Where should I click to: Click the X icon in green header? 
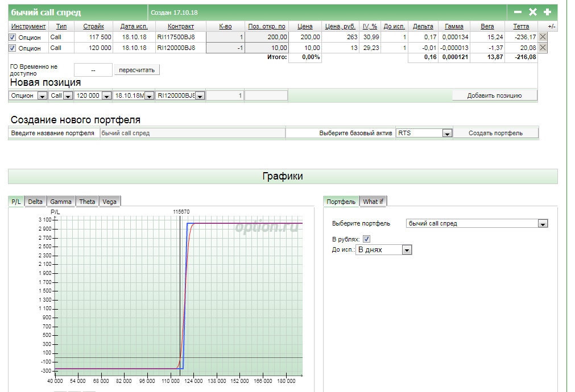point(533,12)
